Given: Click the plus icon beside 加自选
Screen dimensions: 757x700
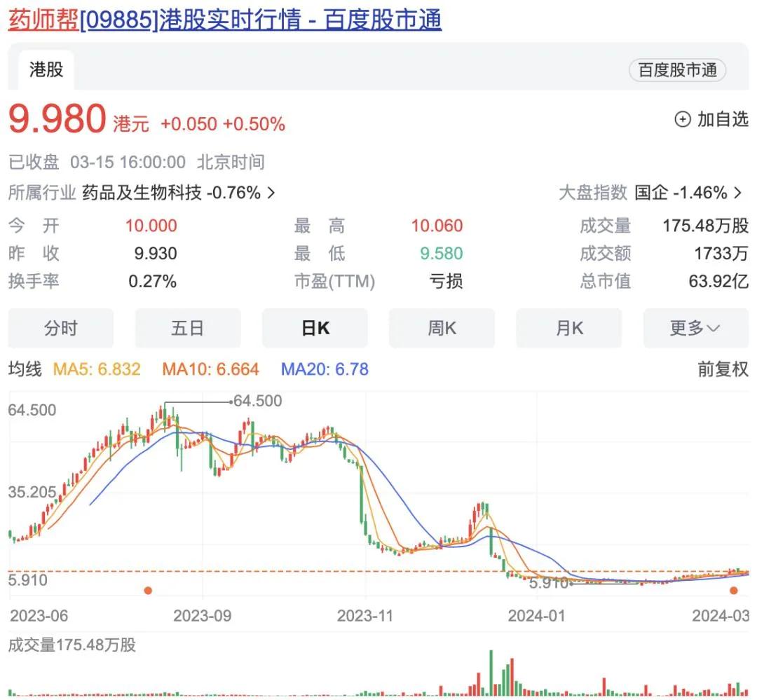Looking at the screenshot, I should click(682, 119).
